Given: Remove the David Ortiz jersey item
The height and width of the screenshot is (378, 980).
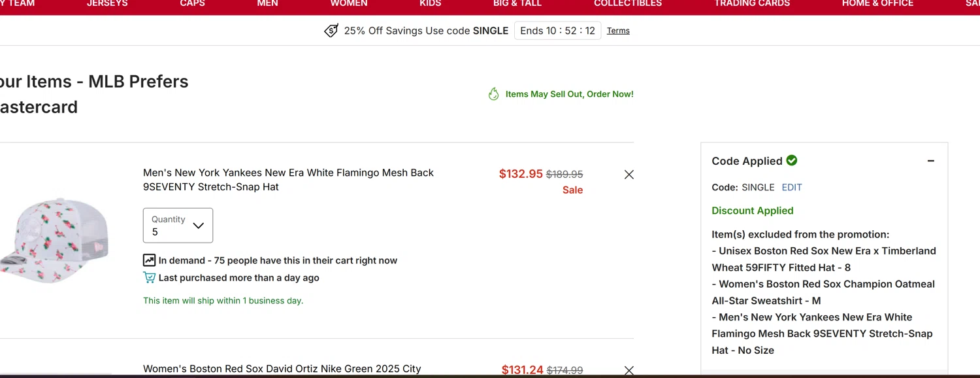Looking at the screenshot, I should [x=629, y=370].
